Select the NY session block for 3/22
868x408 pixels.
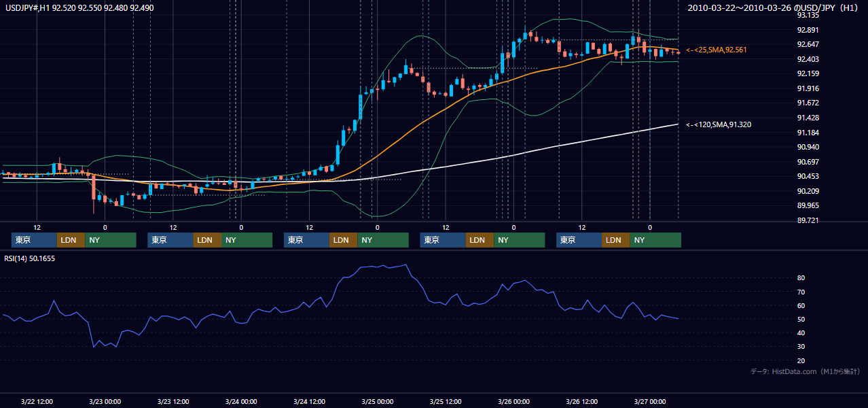[111, 240]
